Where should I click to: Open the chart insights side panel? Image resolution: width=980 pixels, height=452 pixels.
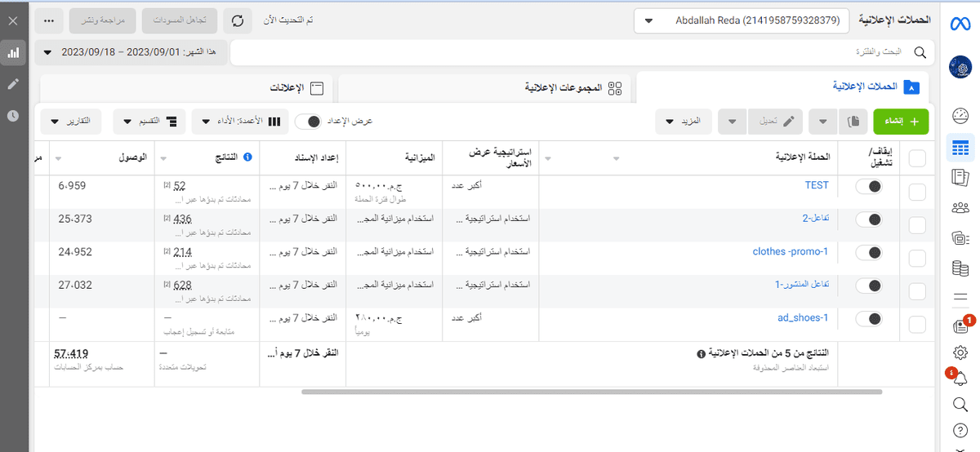(x=13, y=53)
